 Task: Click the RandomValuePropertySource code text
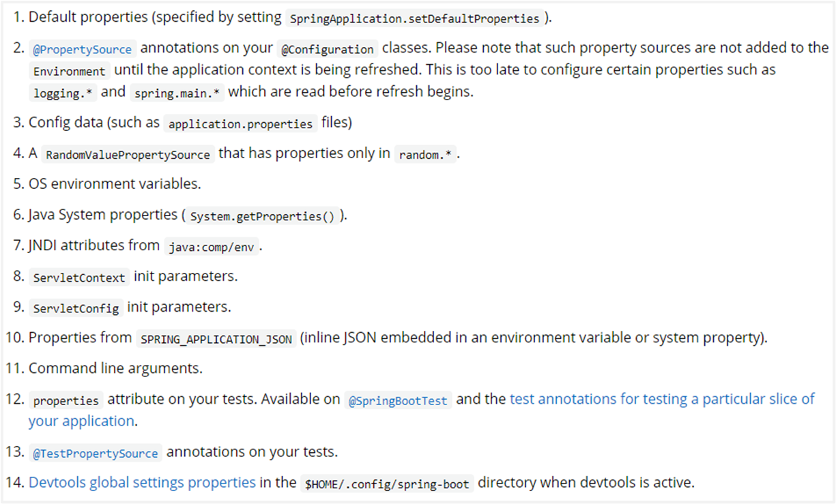[x=128, y=155]
